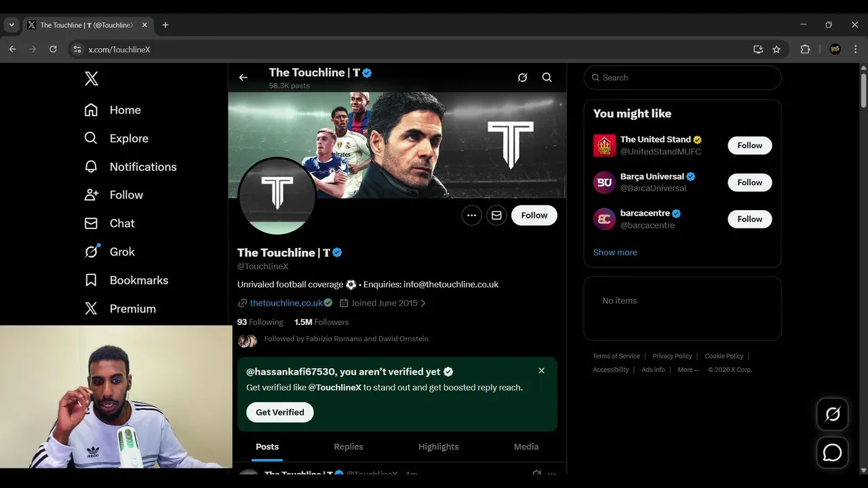Switch to the Media tab
This screenshot has width=868, height=488.
click(x=526, y=447)
